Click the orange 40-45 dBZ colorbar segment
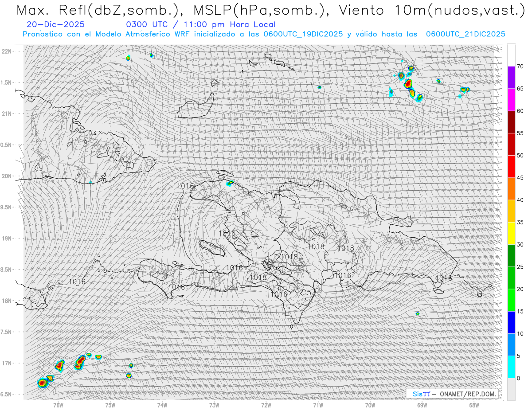532x411 pixels. [511, 189]
